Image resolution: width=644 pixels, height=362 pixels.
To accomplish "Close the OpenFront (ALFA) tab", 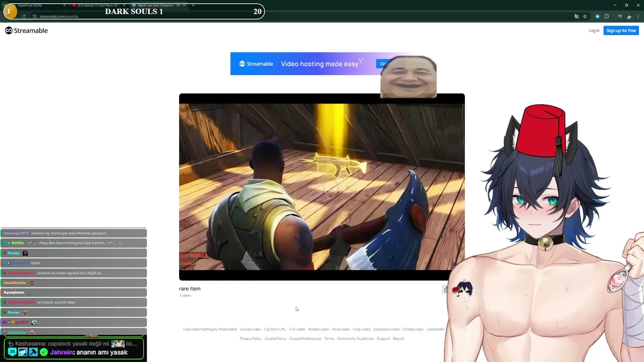I will (64, 6).
